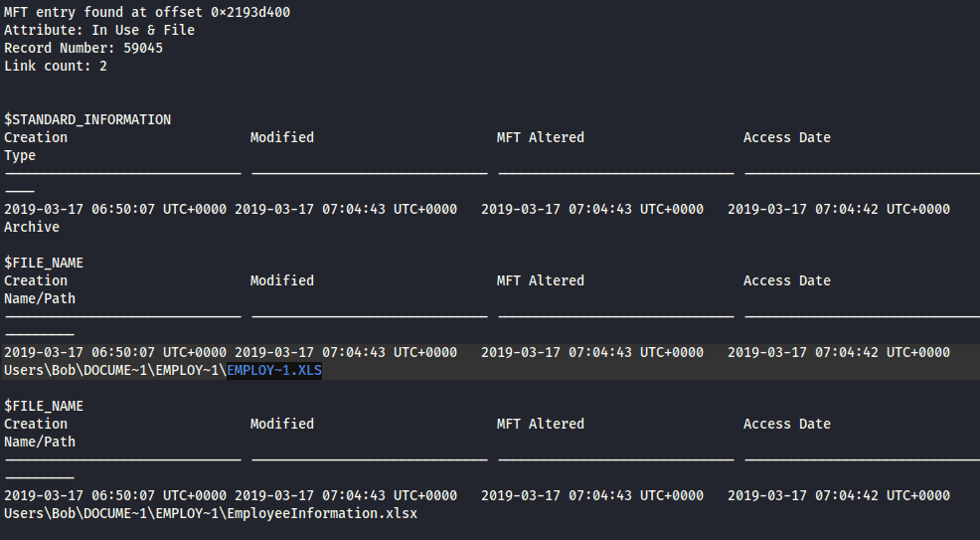
Task: Click the last row's Modified timestamp 07:04:43
Action: [x=346, y=495]
